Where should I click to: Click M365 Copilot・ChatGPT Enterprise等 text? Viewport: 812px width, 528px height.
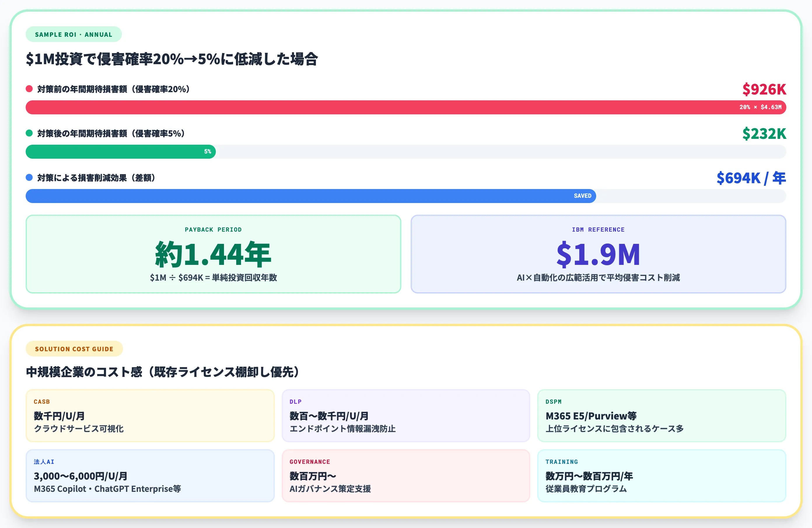tap(107, 489)
